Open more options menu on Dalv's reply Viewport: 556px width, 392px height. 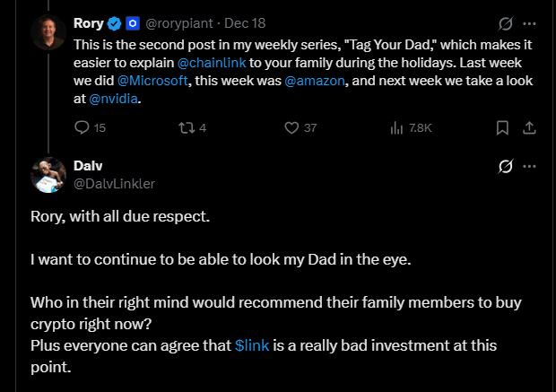click(x=530, y=167)
